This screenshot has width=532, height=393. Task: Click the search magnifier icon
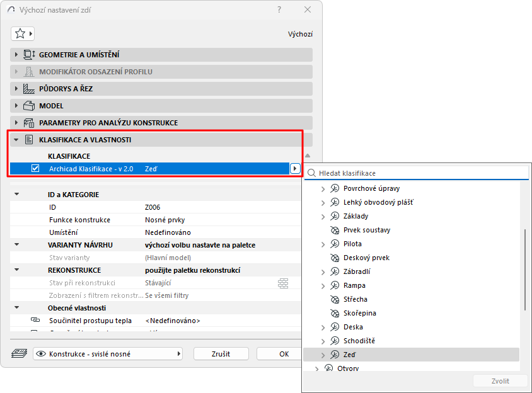pyautogui.click(x=311, y=173)
